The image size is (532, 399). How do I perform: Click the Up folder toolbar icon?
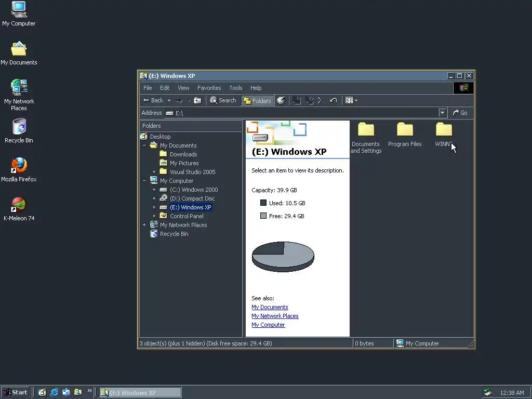click(x=197, y=100)
